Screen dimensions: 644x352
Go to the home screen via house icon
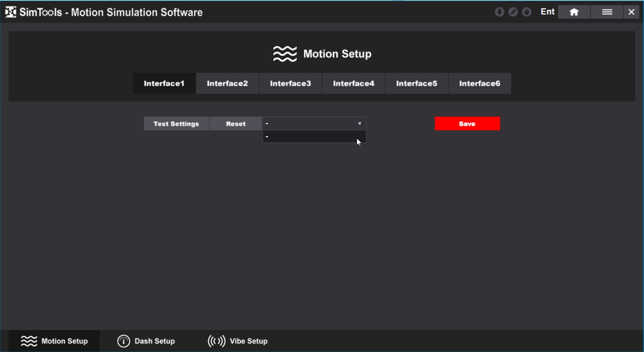pos(574,12)
